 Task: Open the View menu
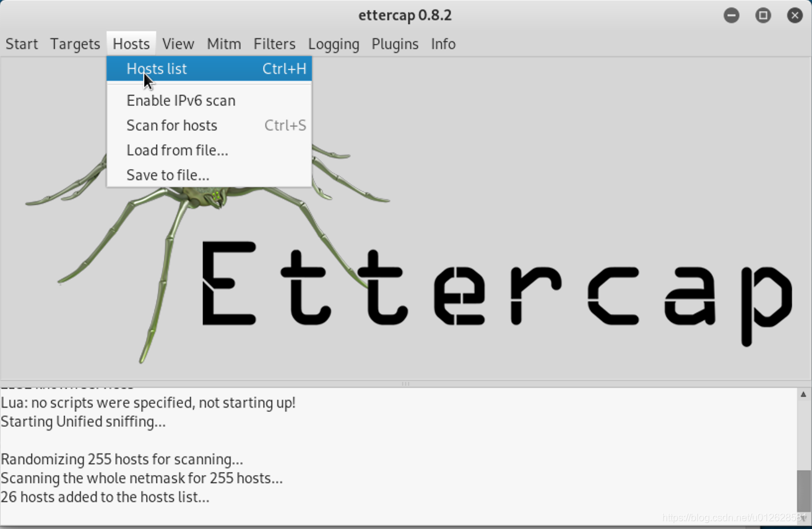[178, 44]
